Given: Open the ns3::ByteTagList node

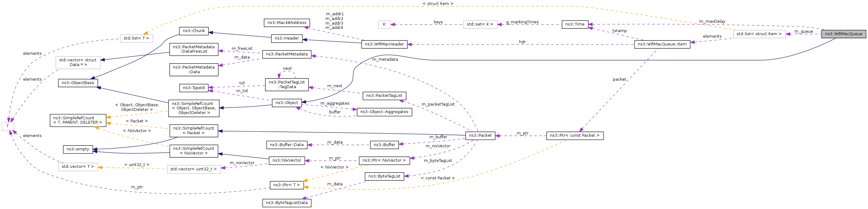Looking at the screenshot, I should [384, 177].
